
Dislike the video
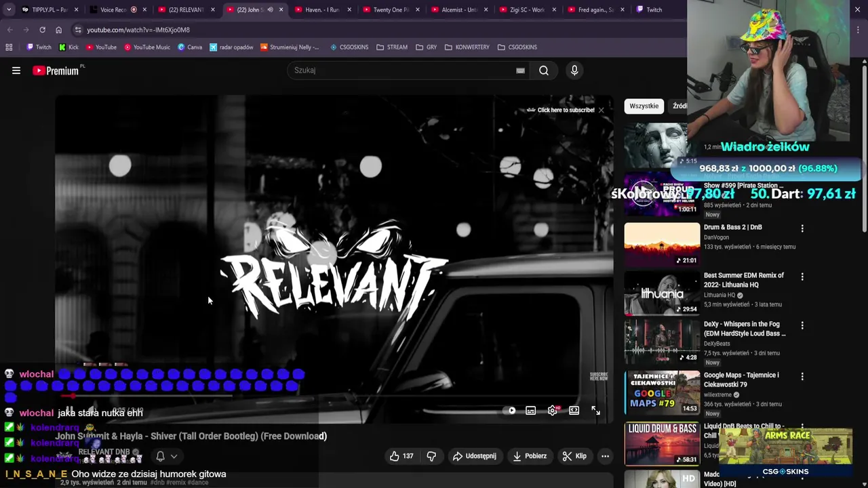click(x=431, y=456)
